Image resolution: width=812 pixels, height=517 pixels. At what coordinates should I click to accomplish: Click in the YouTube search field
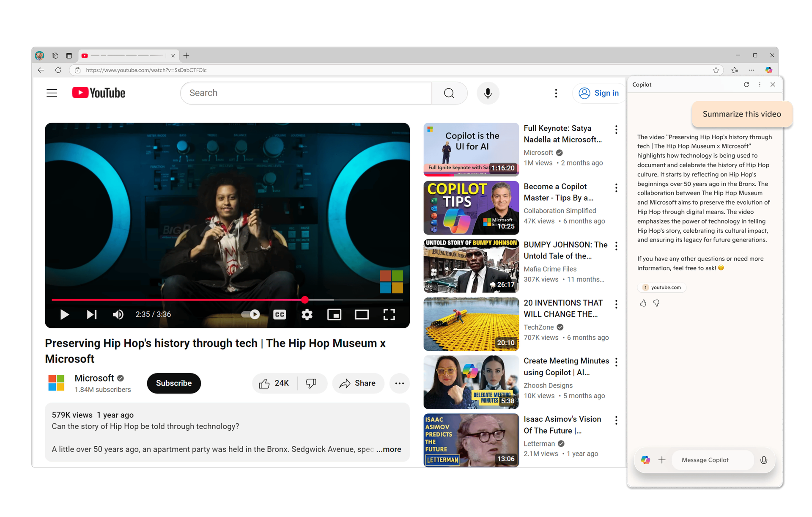pos(306,93)
